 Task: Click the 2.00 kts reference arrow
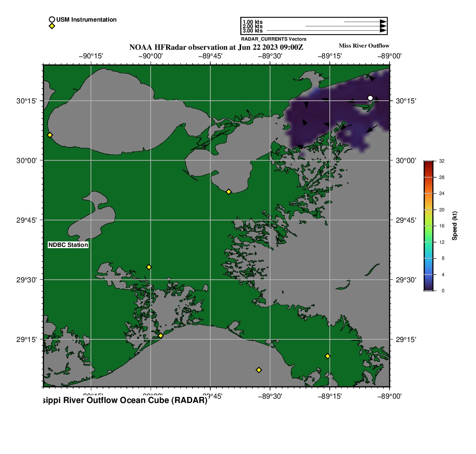[345, 26]
